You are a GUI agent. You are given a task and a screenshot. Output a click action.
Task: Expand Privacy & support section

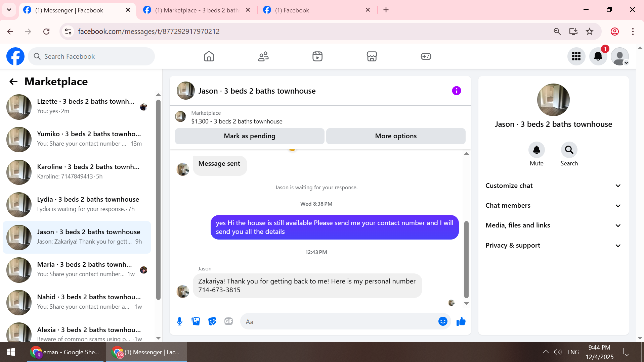coord(553,245)
